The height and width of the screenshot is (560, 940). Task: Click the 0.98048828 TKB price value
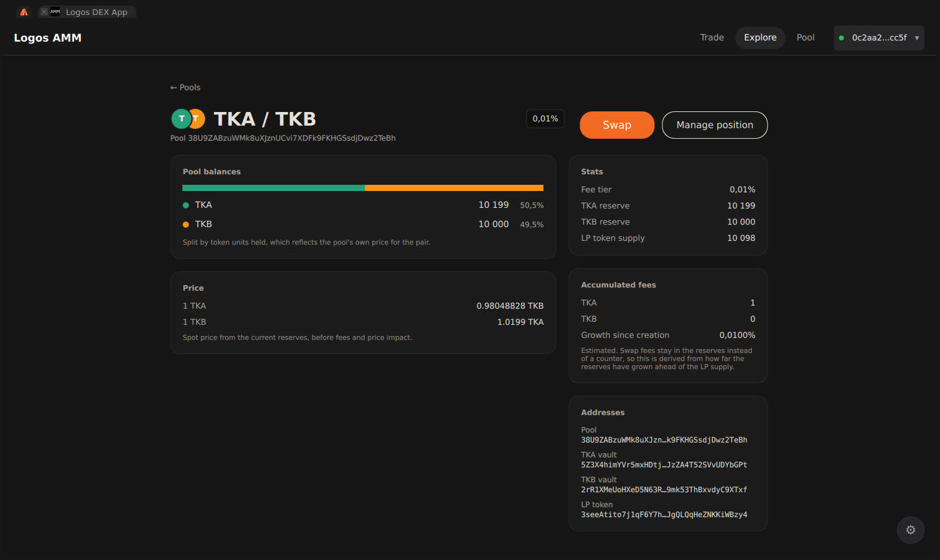[510, 306]
